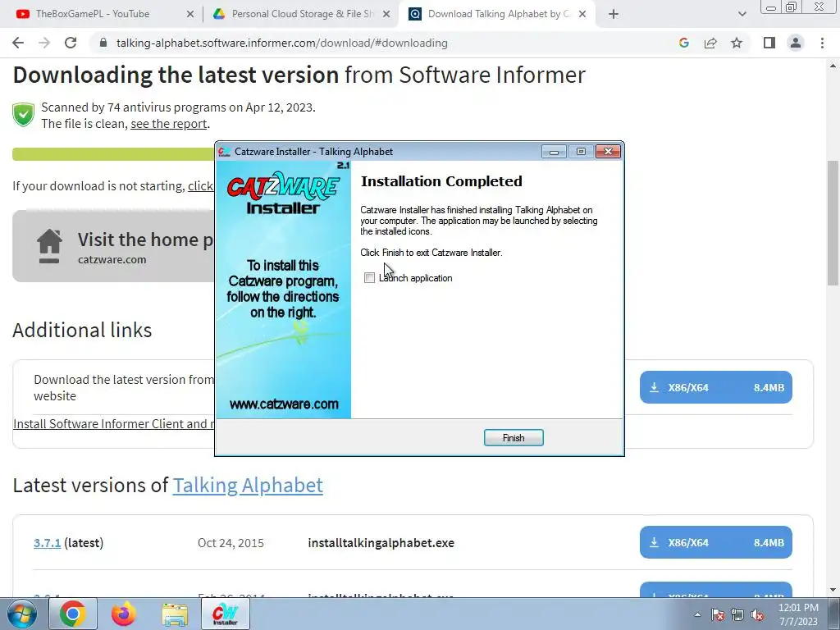The image size is (840, 630).
Task: Open Windows Explorer from taskbar
Action: coord(175,614)
